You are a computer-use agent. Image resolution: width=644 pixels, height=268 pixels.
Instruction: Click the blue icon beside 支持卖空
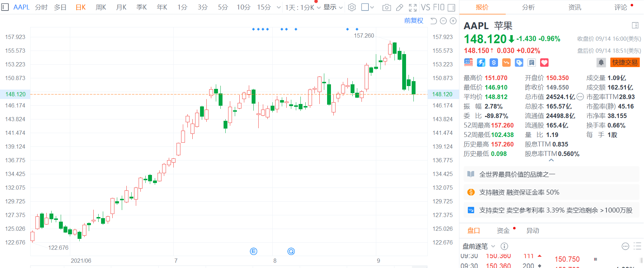(x=471, y=210)
